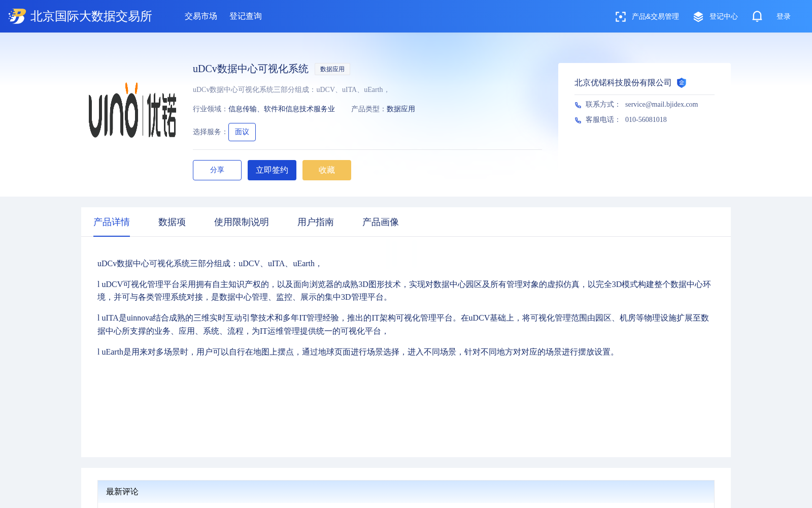This screenshot has width=812, height=508.
Task: Click the enterprise verified shield badge
Action: point(682,83)
